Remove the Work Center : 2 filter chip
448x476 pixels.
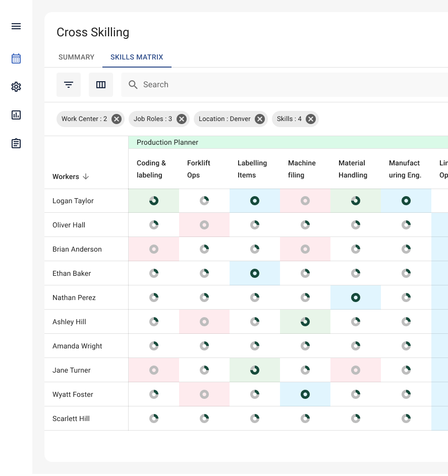tap(116, 119)
